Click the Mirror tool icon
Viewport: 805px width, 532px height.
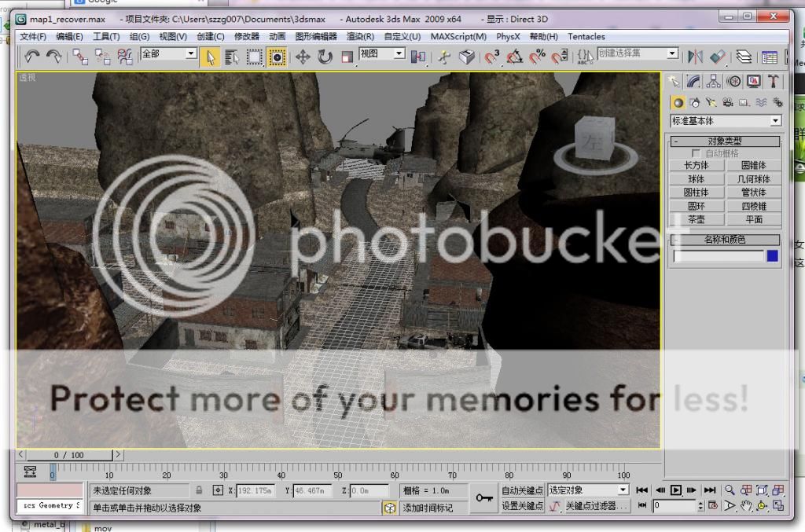pyautogui.click(x=695, y=57)
